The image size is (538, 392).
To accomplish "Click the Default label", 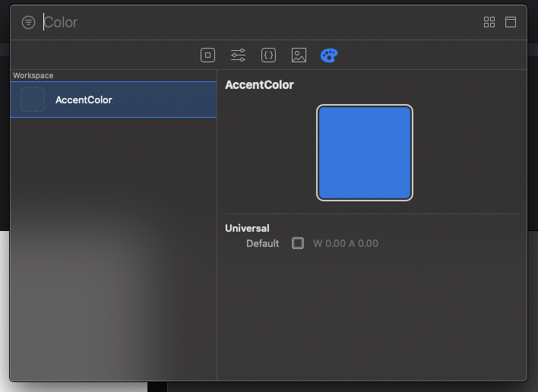I will (262, 244).
